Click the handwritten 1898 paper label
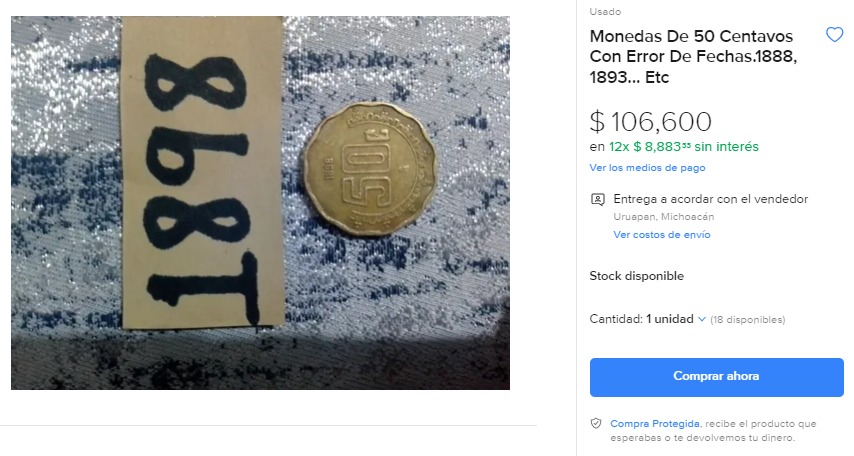 tap(202, 172)
